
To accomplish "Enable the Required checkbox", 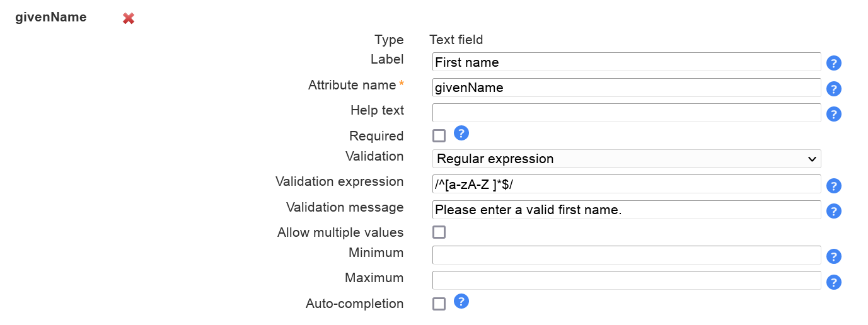I will (x=439, y=136).
